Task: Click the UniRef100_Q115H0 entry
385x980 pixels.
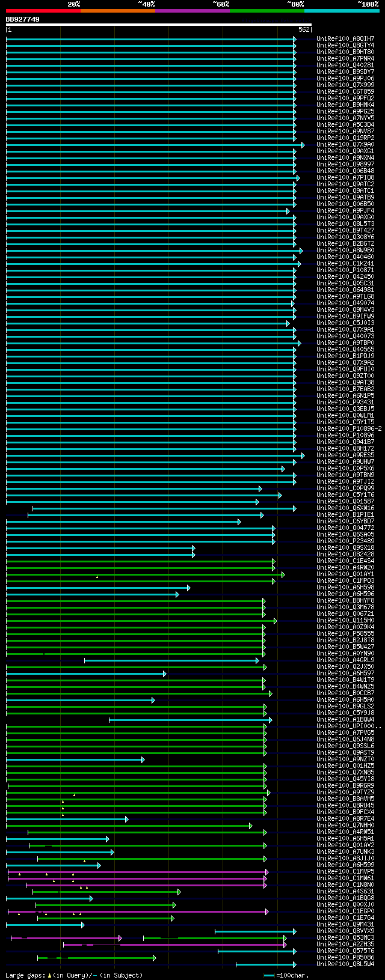Action: pos(345,621)
